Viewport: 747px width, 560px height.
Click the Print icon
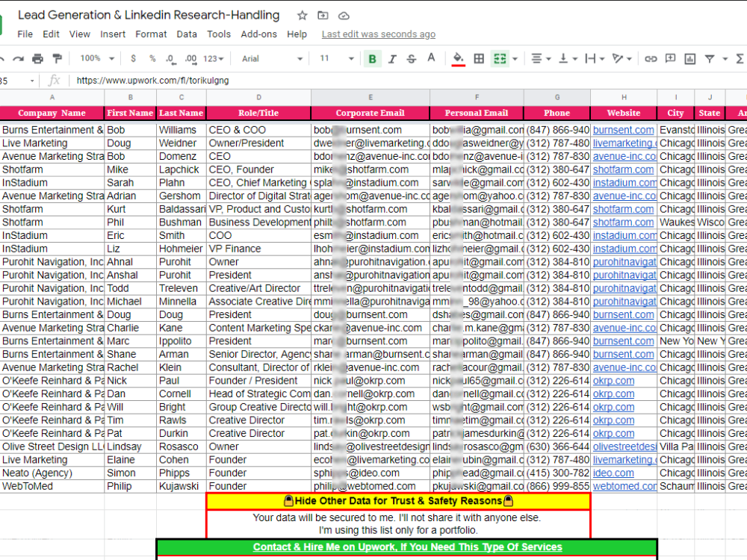36,57
